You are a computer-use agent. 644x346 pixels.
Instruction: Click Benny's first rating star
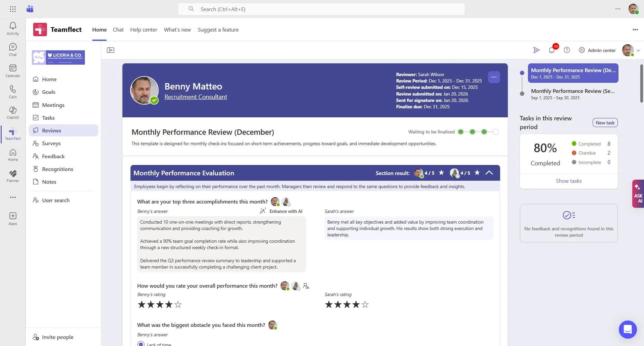point(142,304)
